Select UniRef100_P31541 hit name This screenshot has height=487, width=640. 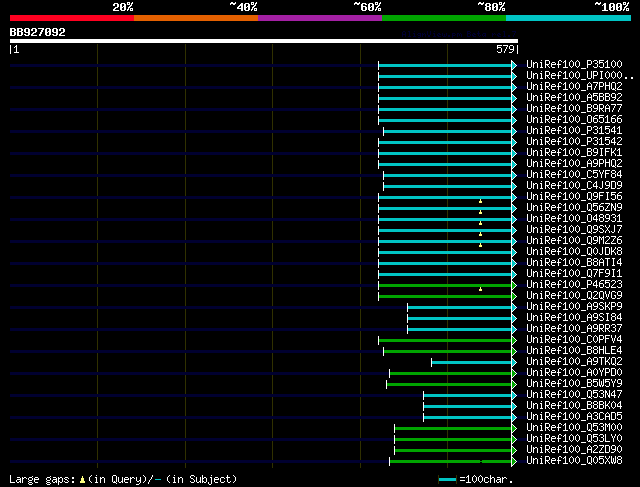[574, 131]
